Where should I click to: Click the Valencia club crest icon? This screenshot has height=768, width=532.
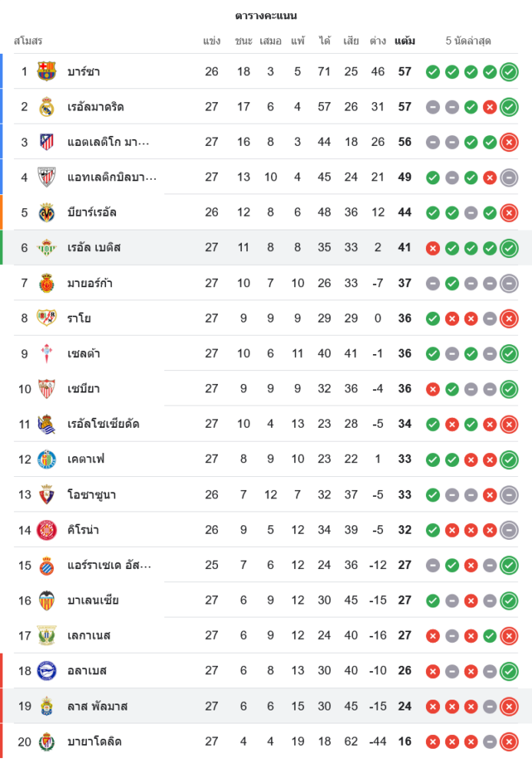[x=47, y=601]
